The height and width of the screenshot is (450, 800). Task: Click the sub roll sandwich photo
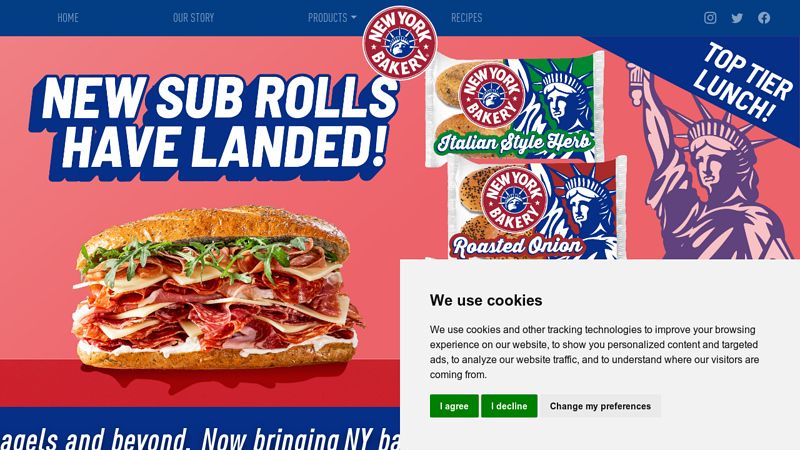point(218,288)
